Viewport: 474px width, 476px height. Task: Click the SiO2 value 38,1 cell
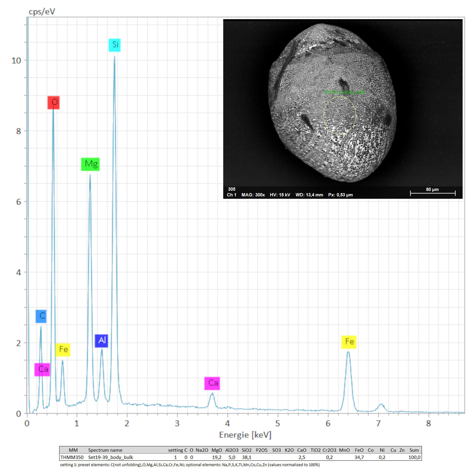(x=247, y=457)
